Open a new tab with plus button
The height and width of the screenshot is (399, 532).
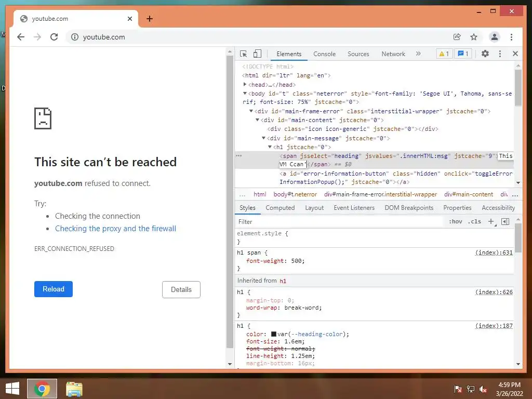150,19
